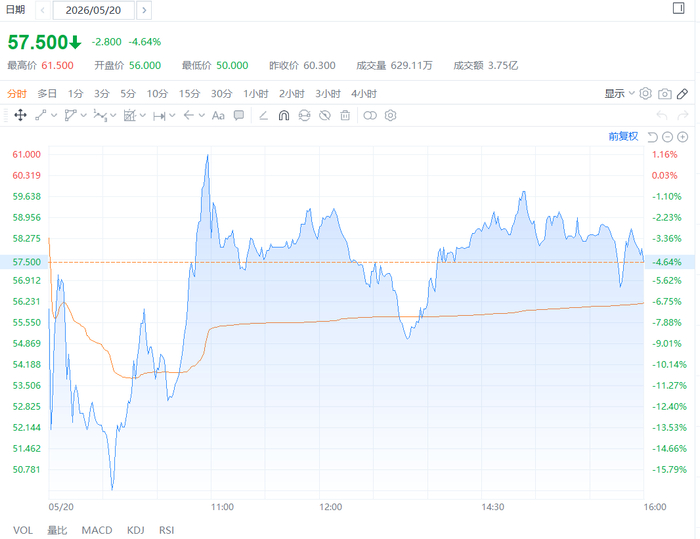Image resolution: width=700 pixels, height=539 pixels.
Task: Select the 5分 interval tab
Action: click(128, 94)
